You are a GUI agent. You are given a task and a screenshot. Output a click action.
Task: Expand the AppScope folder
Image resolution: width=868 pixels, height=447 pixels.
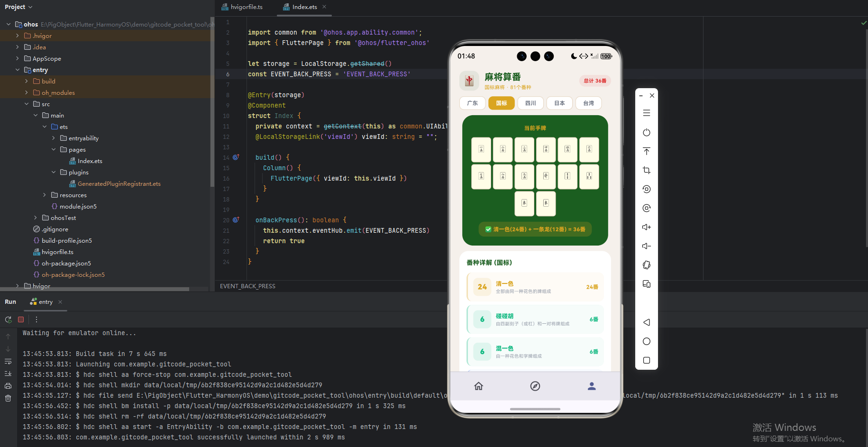click(x=18, y=58)
